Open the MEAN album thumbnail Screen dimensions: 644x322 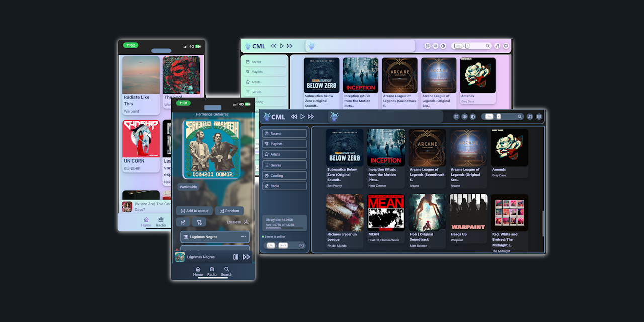coord(386,212)
